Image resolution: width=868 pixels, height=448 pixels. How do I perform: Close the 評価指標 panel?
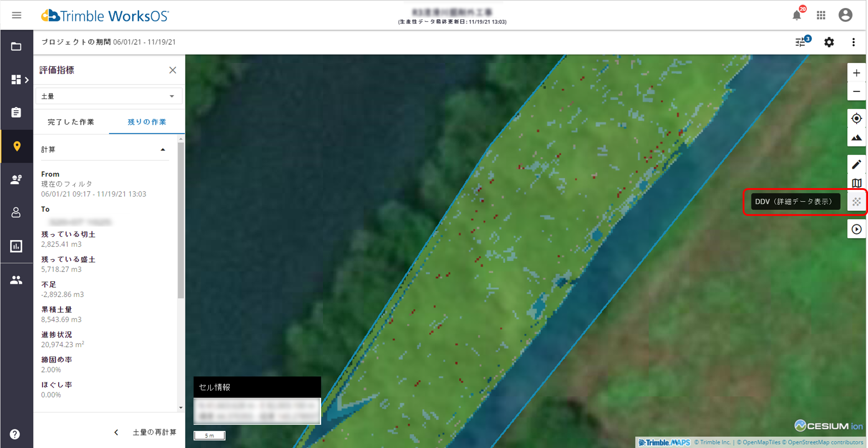[x=173, y=70]
